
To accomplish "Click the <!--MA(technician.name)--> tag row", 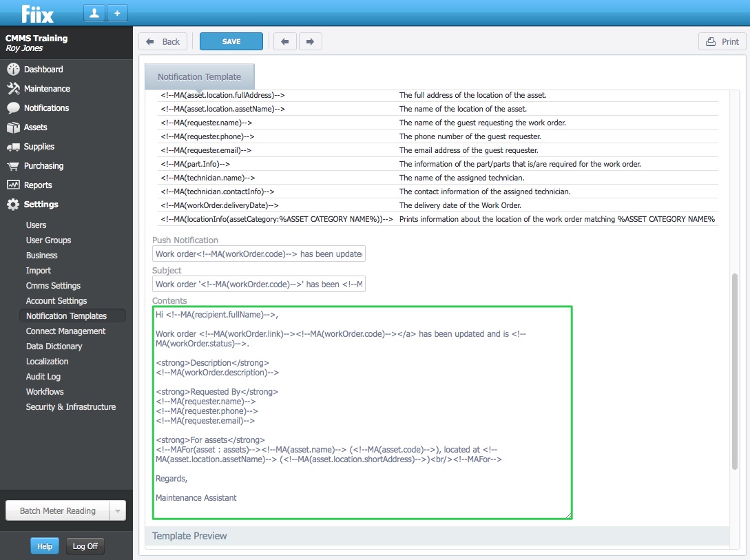I will coord(439,178).
